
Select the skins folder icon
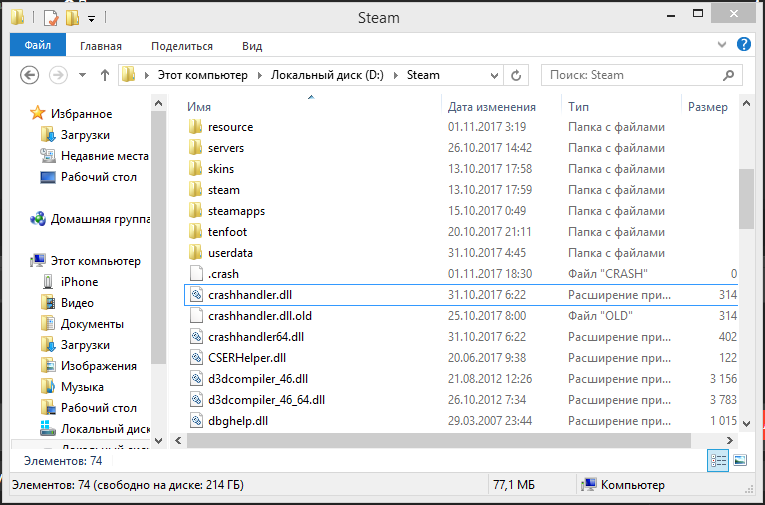[196, 169]
